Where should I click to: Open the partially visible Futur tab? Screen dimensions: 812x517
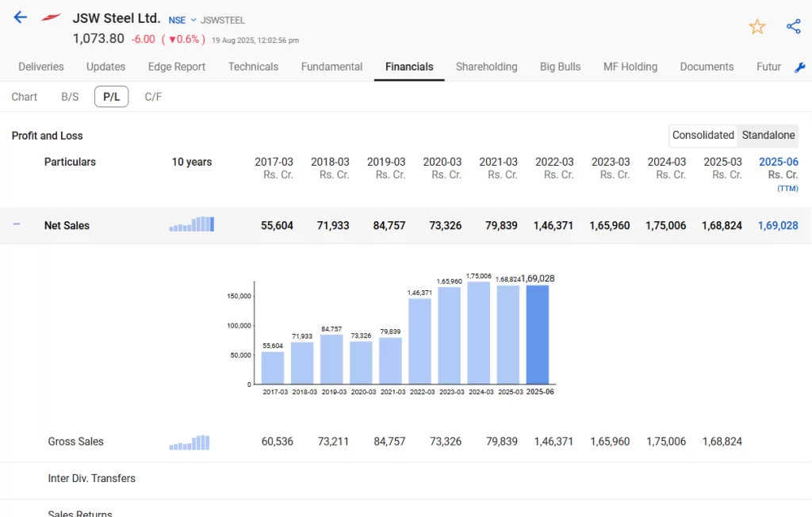pyautogui.click(x=768, y=67)
